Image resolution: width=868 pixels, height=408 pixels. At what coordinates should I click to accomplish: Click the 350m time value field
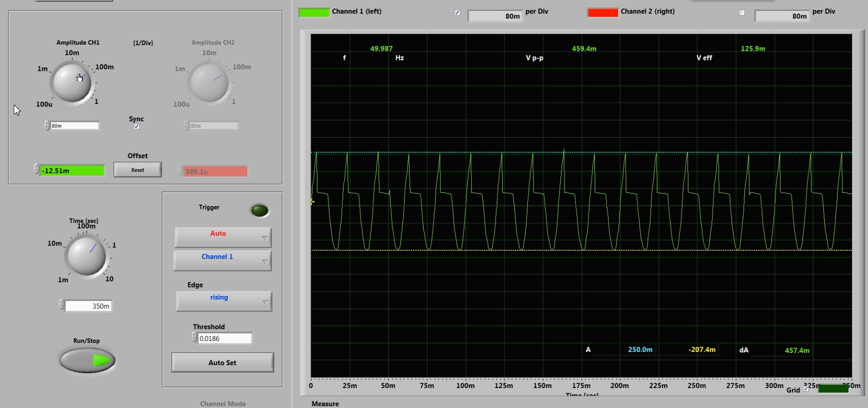(x=88, y=306)
